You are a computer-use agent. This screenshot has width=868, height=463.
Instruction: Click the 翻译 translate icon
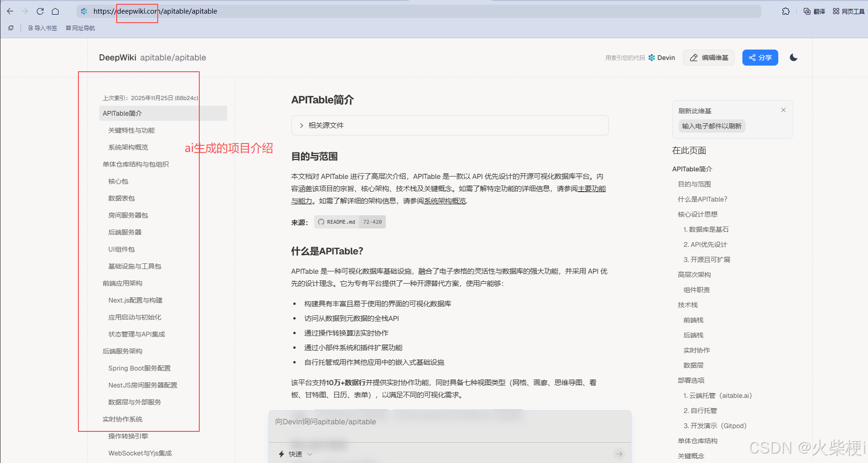click(813, 11)
